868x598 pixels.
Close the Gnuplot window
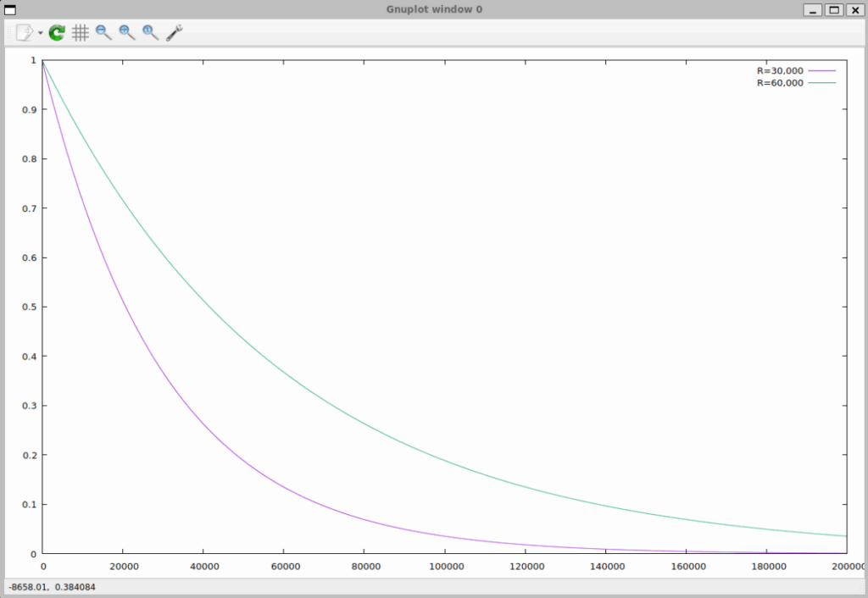(854, 9)
